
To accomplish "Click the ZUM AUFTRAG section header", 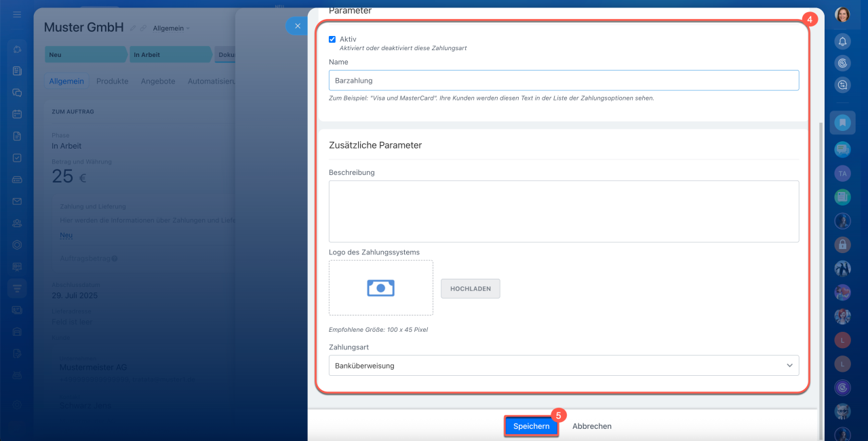I will [73, 111].
